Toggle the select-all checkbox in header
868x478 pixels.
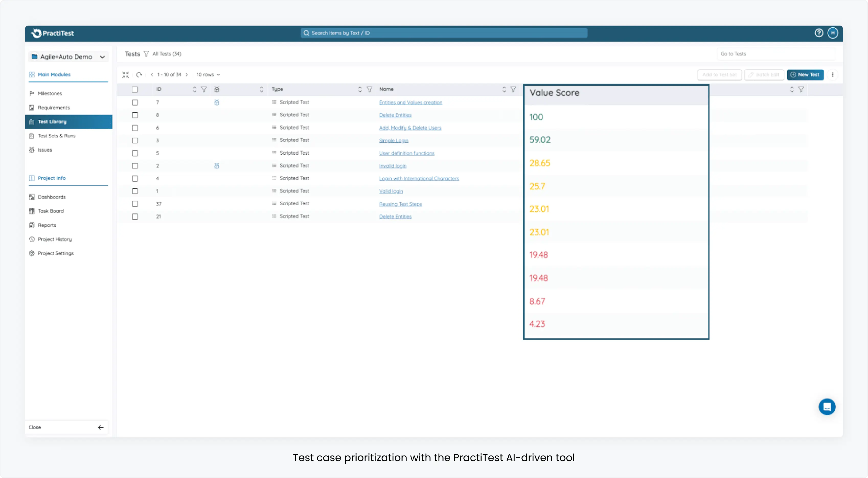pyautogui.click(x=135, y=89)
